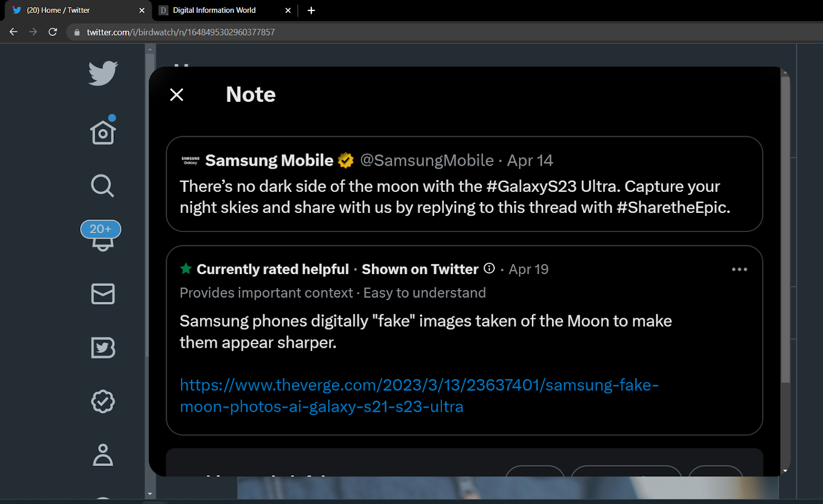Open a new browser tab with plus
The width and height of the screenshot is (823, 504).
click(311, 10)
